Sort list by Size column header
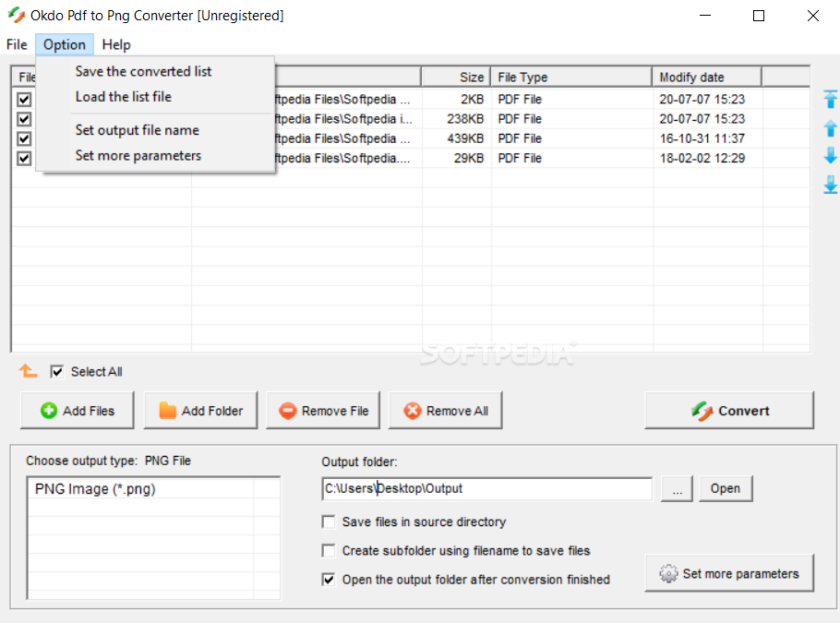The height and width of the screenshot is (623, 840). pos(456,78)
